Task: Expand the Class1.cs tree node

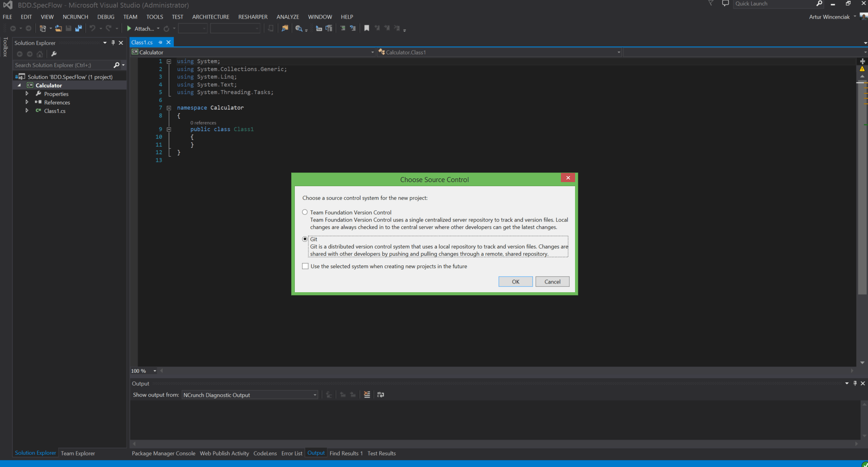Action: [x=27, y=111]
